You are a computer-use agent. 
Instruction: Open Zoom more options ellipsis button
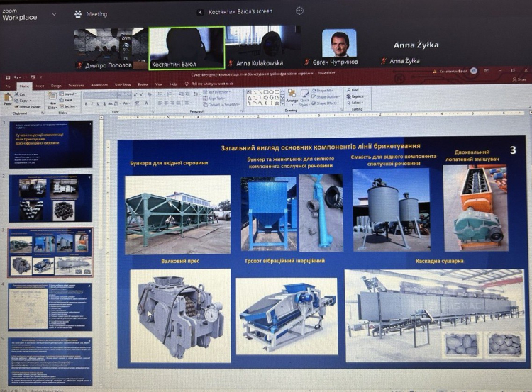pos(299,11)
